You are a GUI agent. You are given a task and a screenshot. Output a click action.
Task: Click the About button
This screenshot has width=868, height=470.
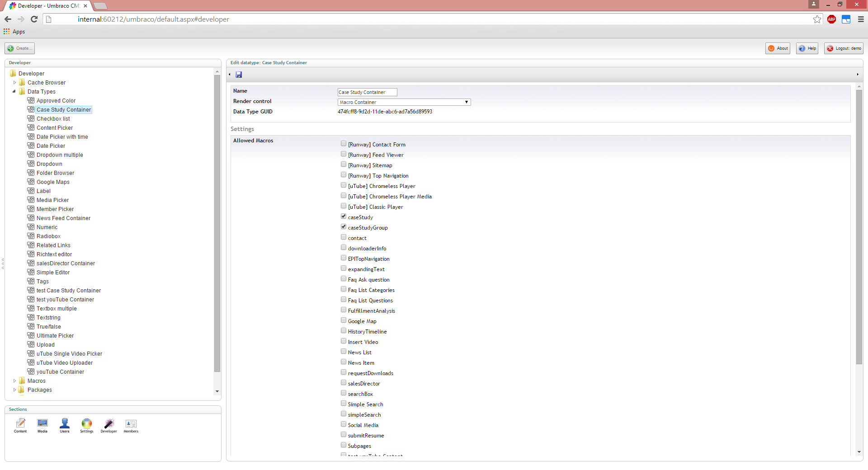[x=778, y=48]
